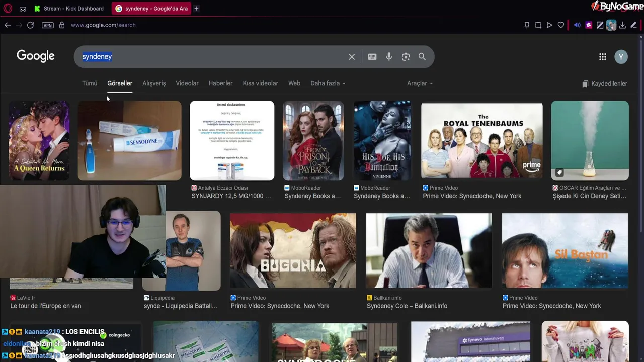
Task: Select the Görseller tab
Action: coord(120,83)
